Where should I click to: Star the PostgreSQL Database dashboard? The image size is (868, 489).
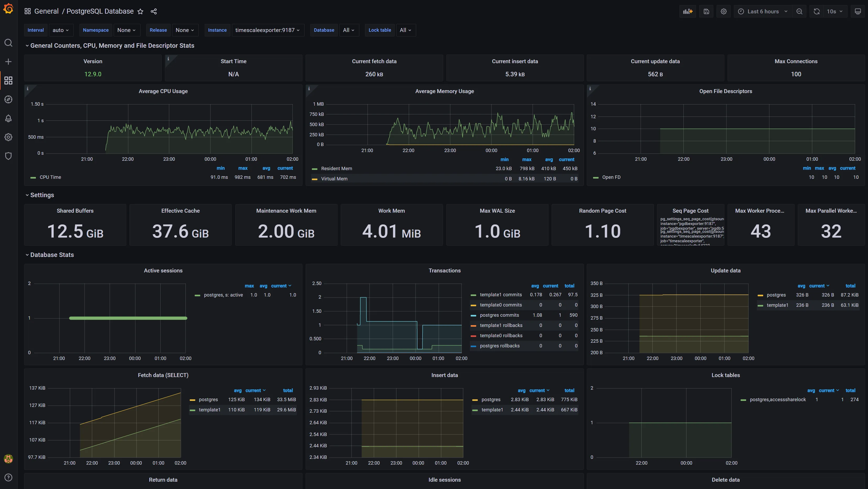tap(140, 12)
